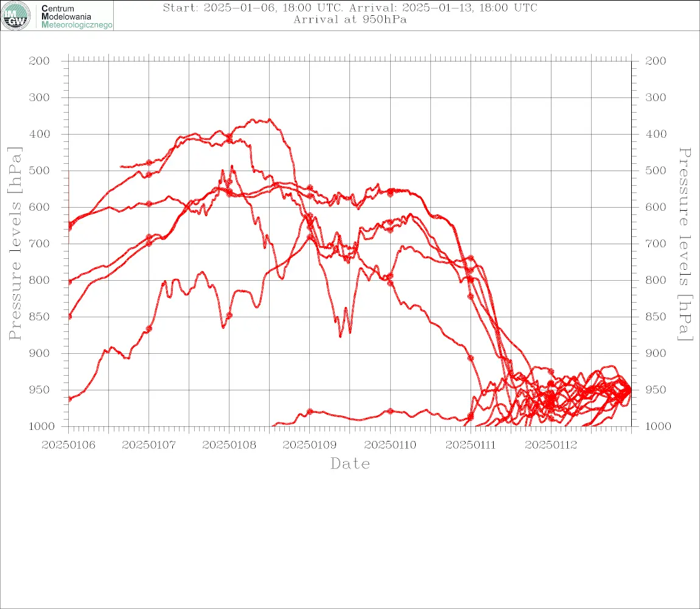Click right axis tick label 700
This screenshot has width=700, height=609.
(x=656, y=244)
